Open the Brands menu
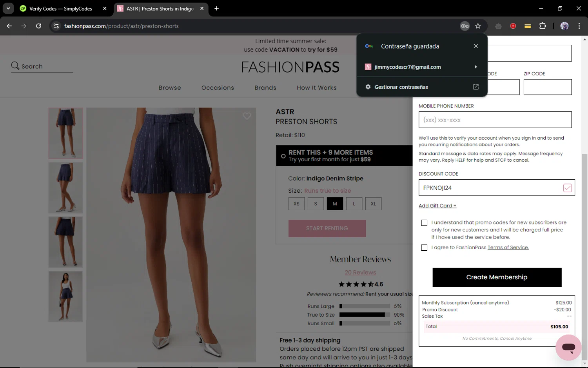Viewport: 588px width, 368px height. coord(265,88)
